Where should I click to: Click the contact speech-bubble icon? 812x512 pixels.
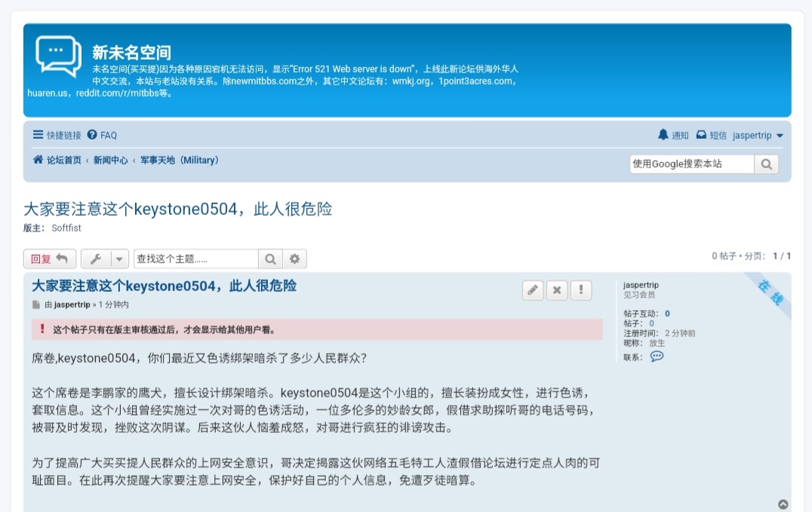(657, 356)
